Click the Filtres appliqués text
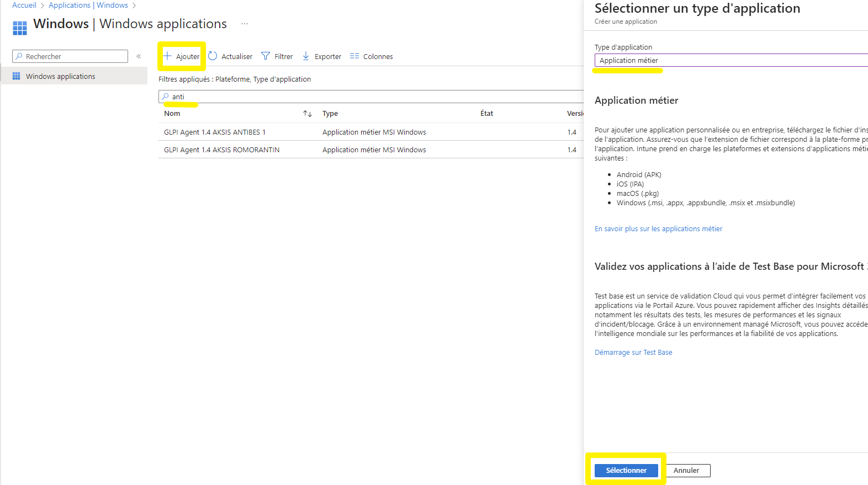The image size is (868, 485). 235,79
